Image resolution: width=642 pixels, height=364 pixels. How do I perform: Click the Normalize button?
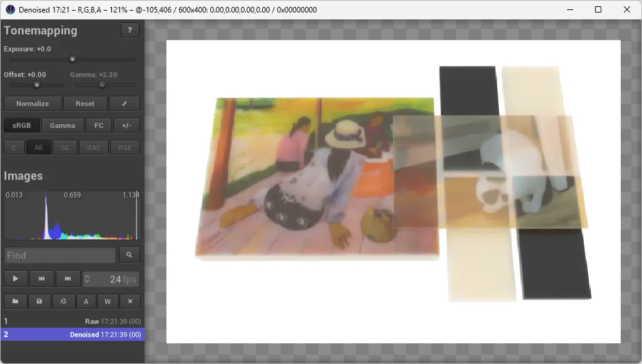[x=33, y=103]
